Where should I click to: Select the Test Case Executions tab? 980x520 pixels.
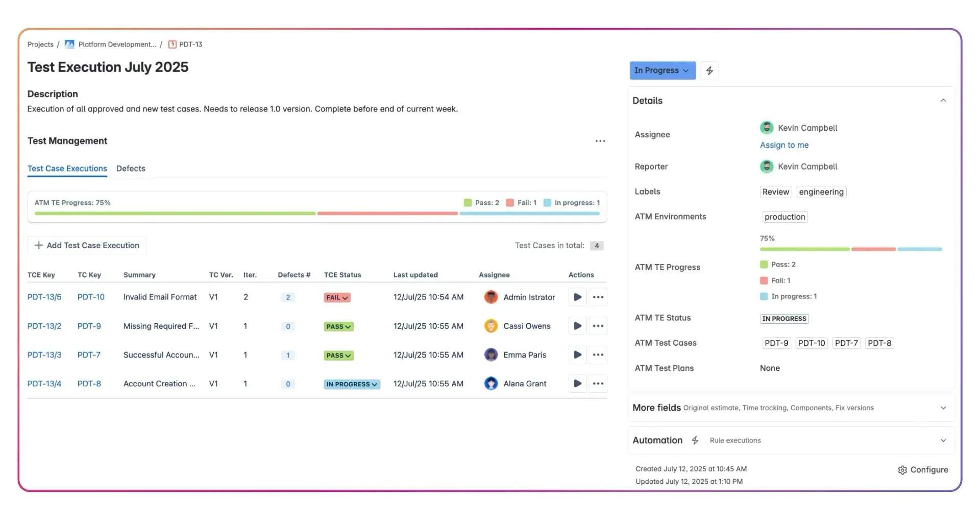pyautogui.click(x=67, y=169)
